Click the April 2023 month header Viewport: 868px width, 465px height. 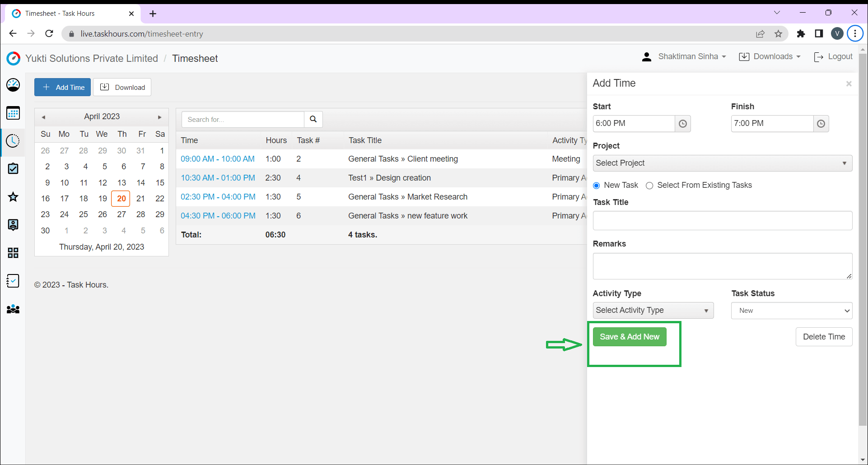tap(102, 116)
